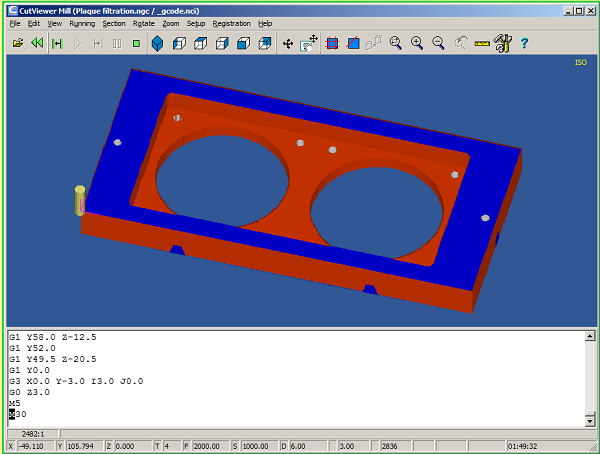Click the grayed cubes icon
The height and width of the screenshot is (454, 600).
pos(374,43)
